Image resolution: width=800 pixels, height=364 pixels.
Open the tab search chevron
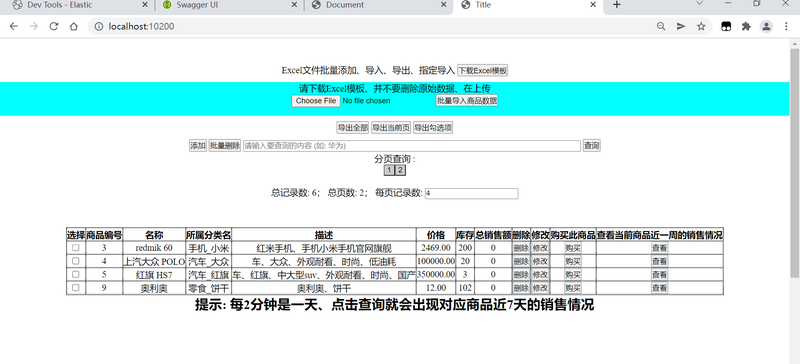(x=699, y=3)
